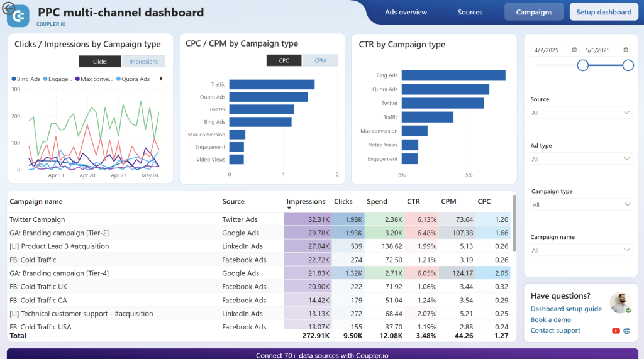644x359 pixels.
Task: Click the end date field 5/6/2025
Action: coord(606,50)
